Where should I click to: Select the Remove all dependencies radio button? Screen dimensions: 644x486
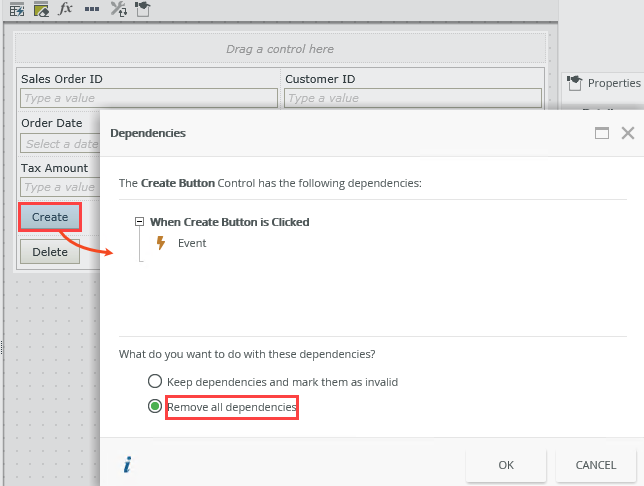(155, 406)
